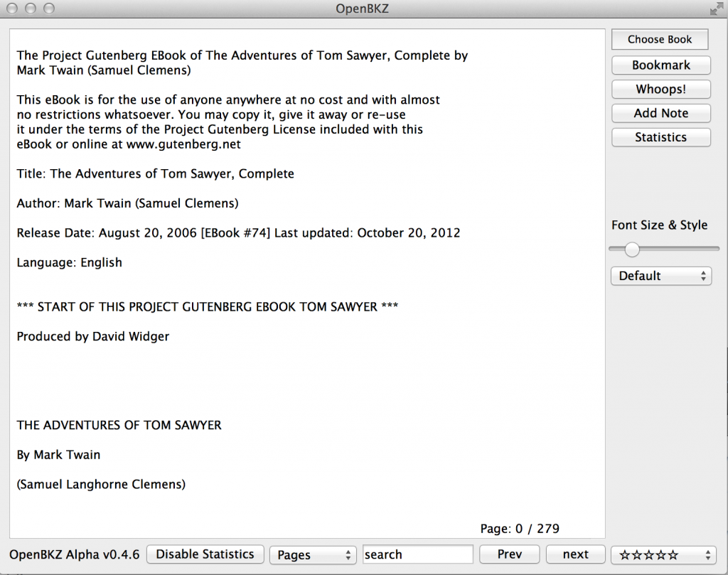Image resolution: width=728 pixels, height=575 pixels.
Task: Open the Statistics panel button
Action: tap(660, 137)
